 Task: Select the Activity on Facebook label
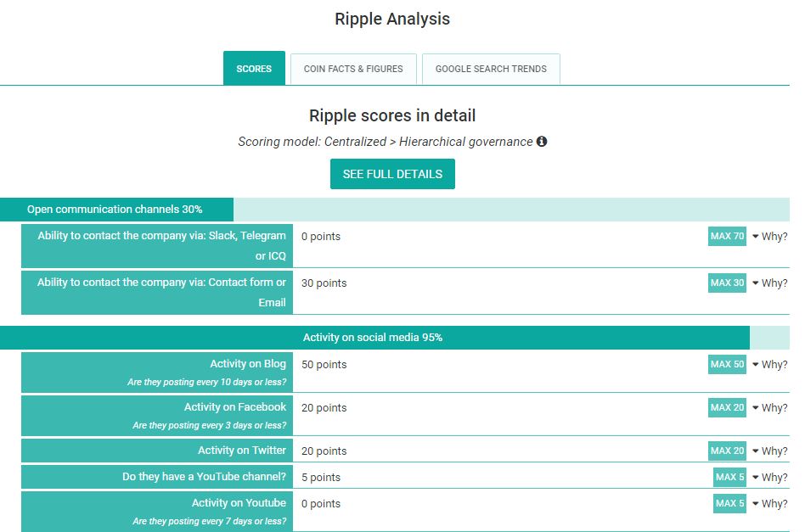tap(157, 416)
